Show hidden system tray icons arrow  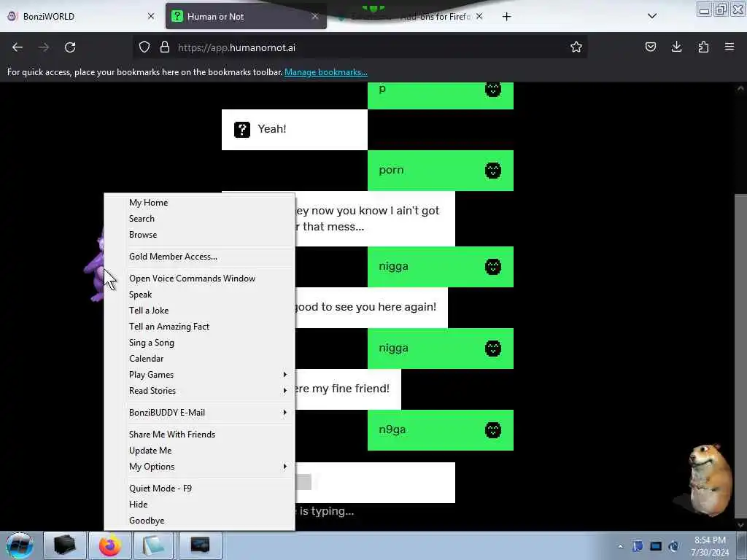point(620,546)
